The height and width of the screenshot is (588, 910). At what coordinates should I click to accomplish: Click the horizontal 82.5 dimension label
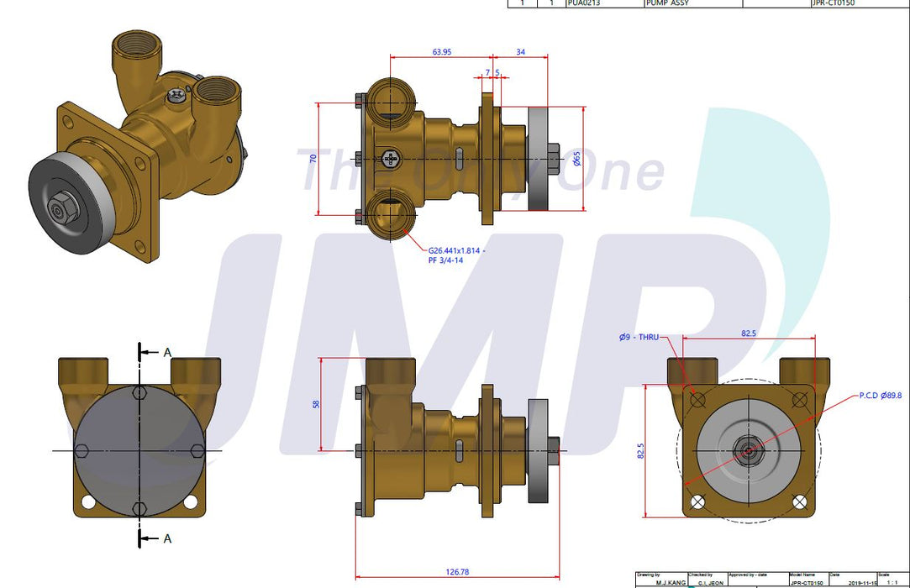(749, 333)
